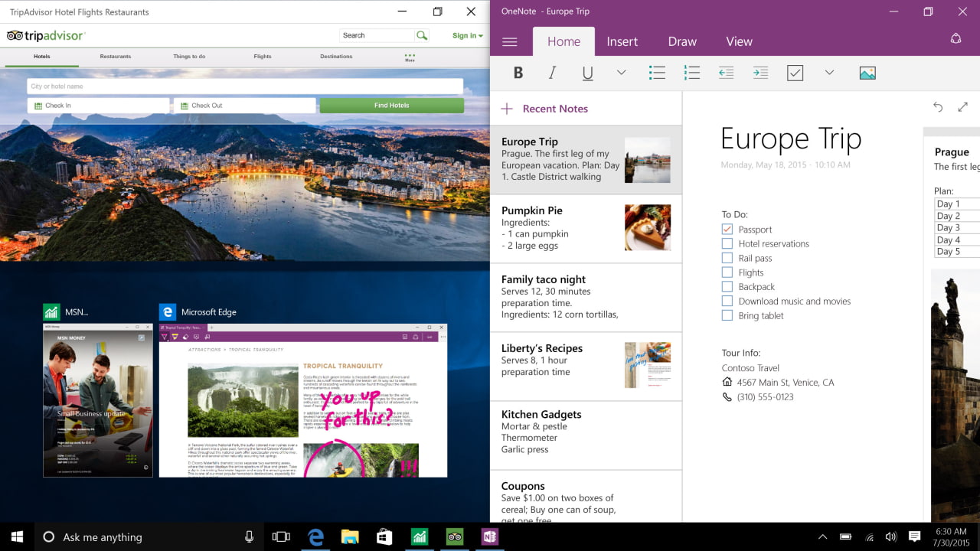
Task: Check the Hotel reservations checkbox
Action: (727, 244)
